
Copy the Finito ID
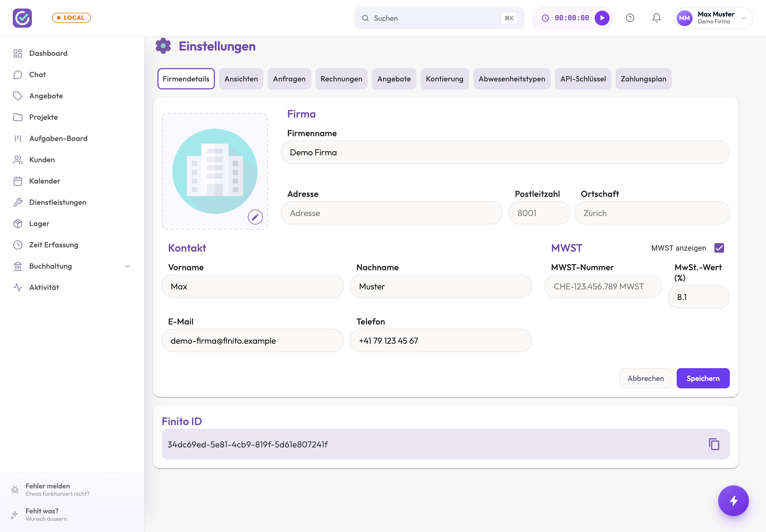(714, 444)
